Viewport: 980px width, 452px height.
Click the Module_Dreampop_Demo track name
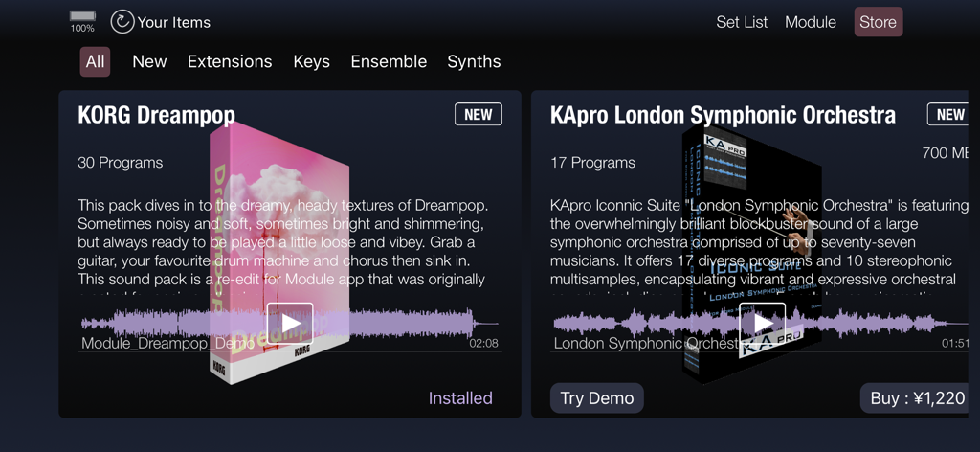[168, 343]
